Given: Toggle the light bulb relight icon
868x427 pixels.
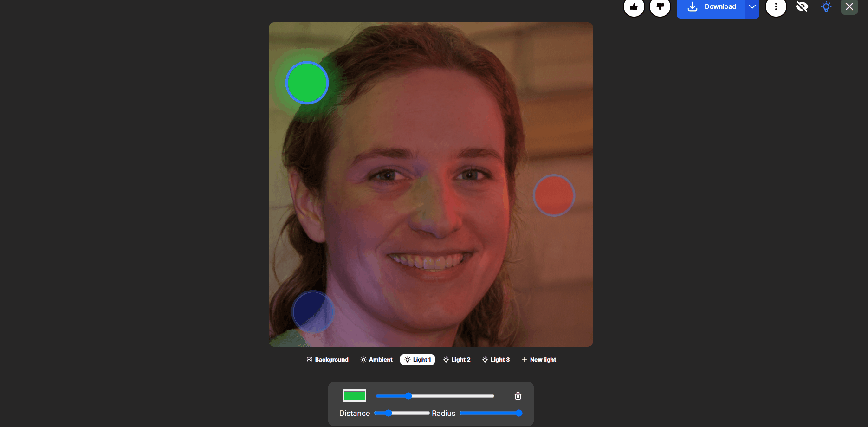Looking at the screenshot, I should [x=826, y=6].
